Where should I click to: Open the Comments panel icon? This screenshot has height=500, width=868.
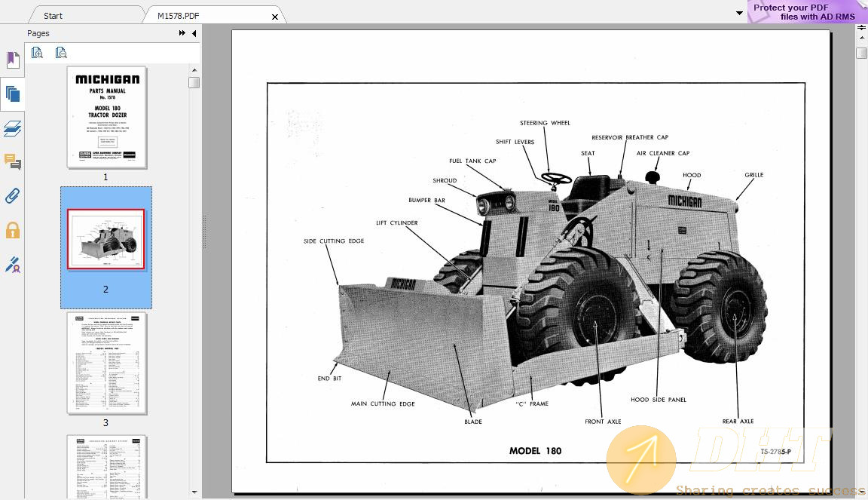click(13, 162)
